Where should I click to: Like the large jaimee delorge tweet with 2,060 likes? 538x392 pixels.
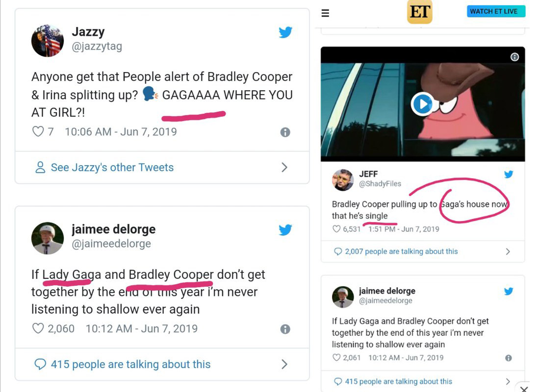tap(38, 328)
